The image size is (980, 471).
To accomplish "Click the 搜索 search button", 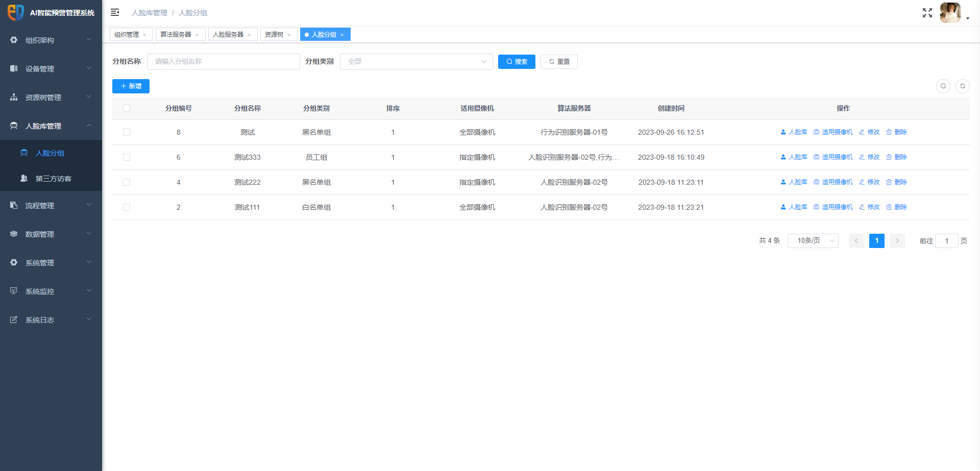I will (x=517, y=62).
